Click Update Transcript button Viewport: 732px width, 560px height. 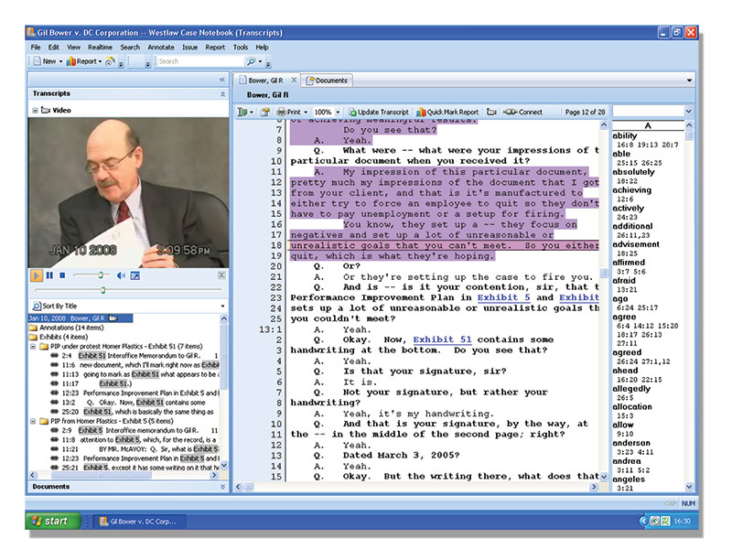(x=379, y=112)
